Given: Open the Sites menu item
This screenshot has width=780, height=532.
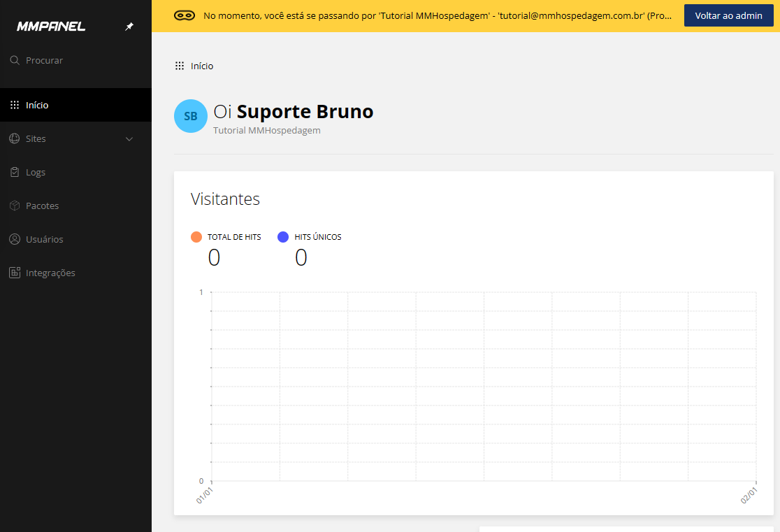Looking at the screenshot, I should tap(75, 139).
